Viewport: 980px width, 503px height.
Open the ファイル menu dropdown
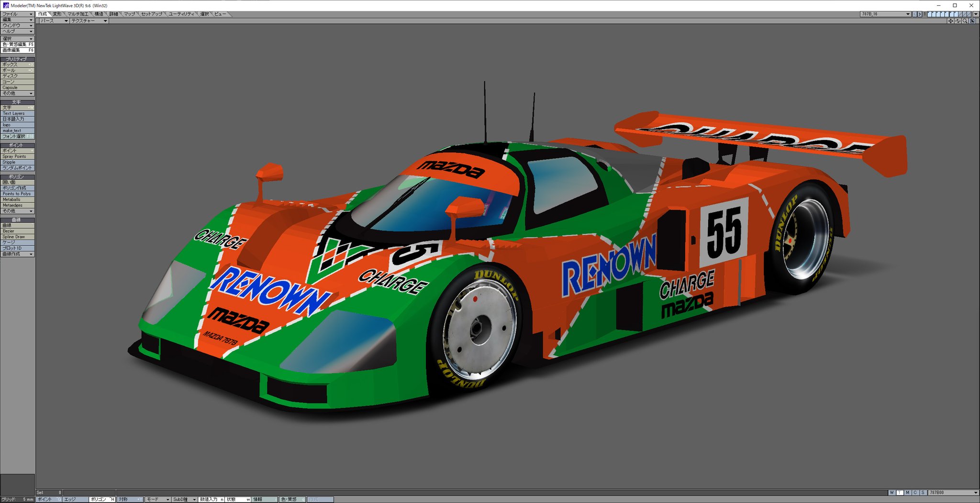tap(17, 14)
